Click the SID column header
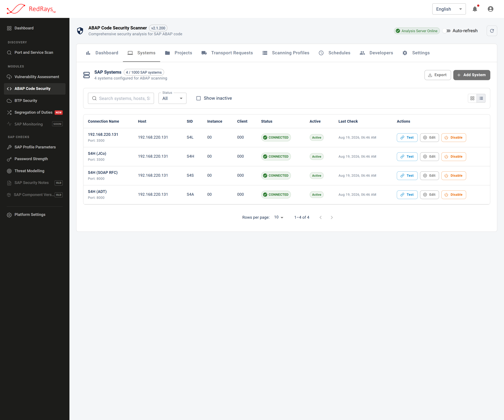Screen dimensions: 504x420 [x=190, y=121]
